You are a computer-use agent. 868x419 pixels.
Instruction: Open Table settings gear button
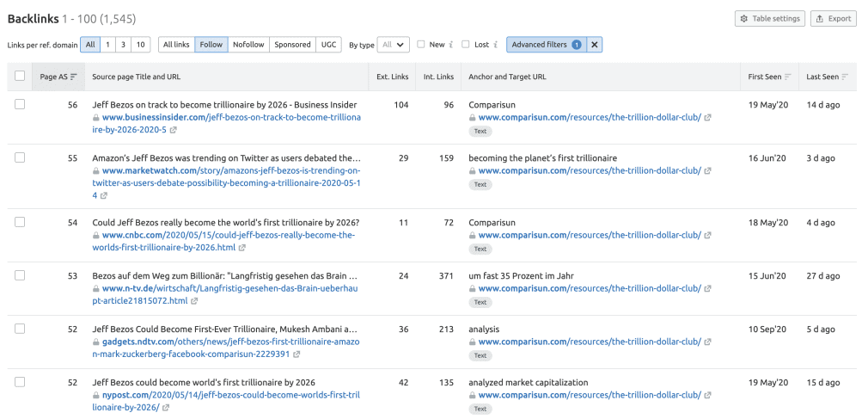770,18
